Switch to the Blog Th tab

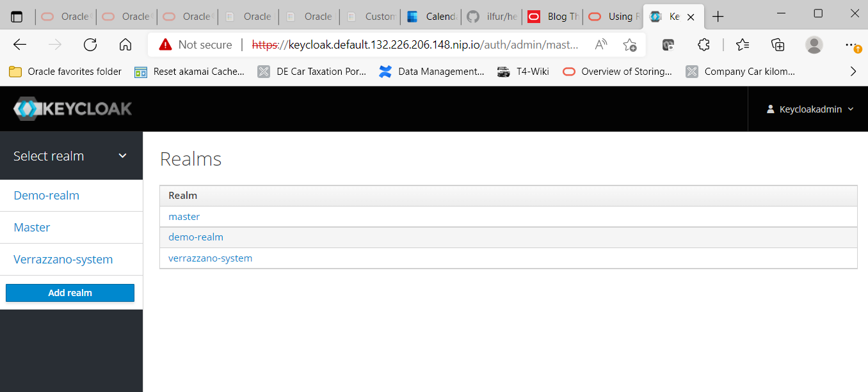pos(552,17)
